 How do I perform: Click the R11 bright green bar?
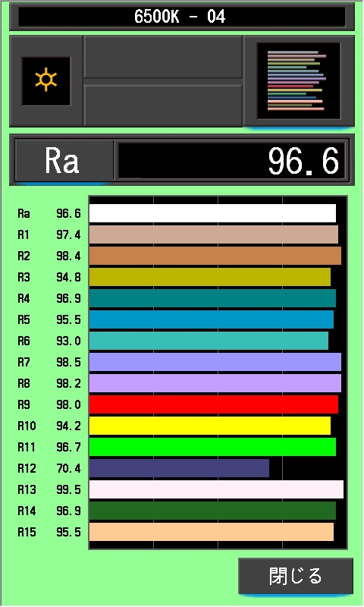coord(212,447)
